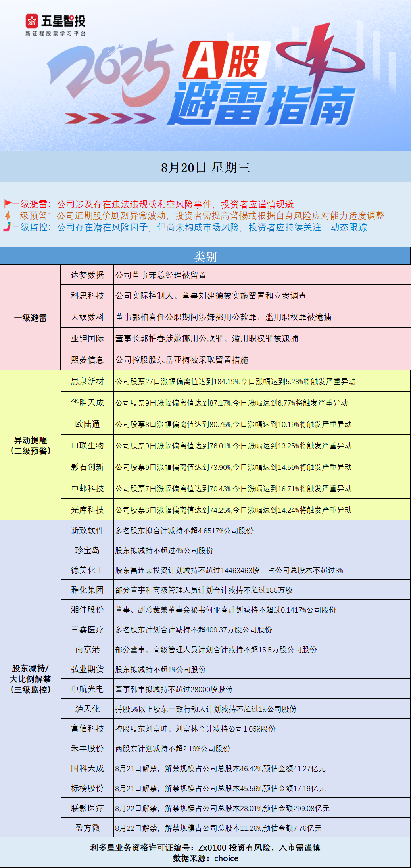Click the 思泉新材 stock name
Screen dimensions: 411x868
pyautogui.click(x=87, y=381)
